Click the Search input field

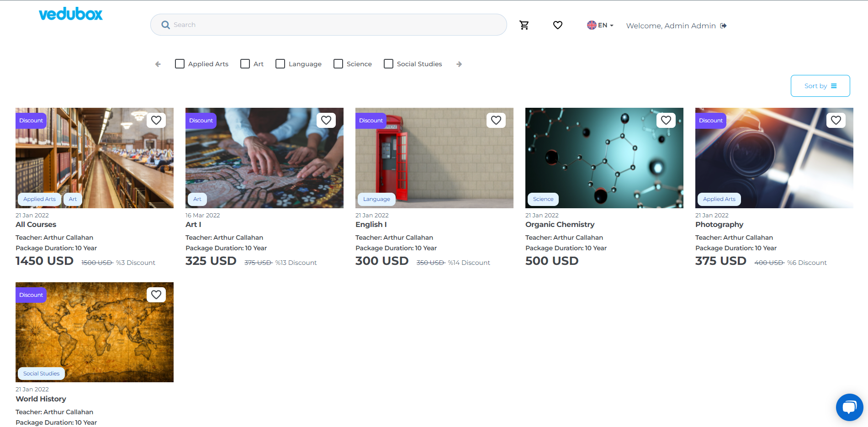(x=329, y=25)
